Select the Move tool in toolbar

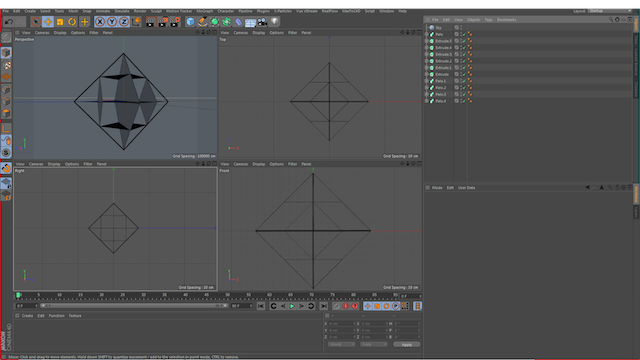(x=48, y=22)
